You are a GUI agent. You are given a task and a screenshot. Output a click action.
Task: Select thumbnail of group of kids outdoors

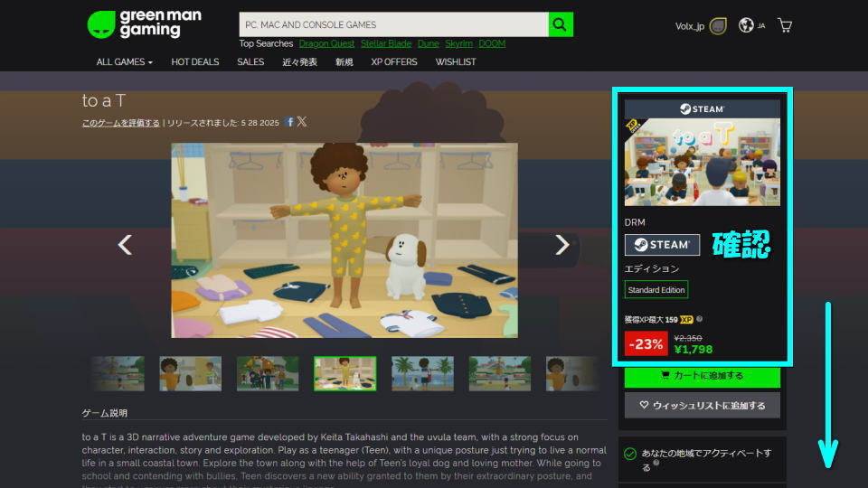click(268, 373)
